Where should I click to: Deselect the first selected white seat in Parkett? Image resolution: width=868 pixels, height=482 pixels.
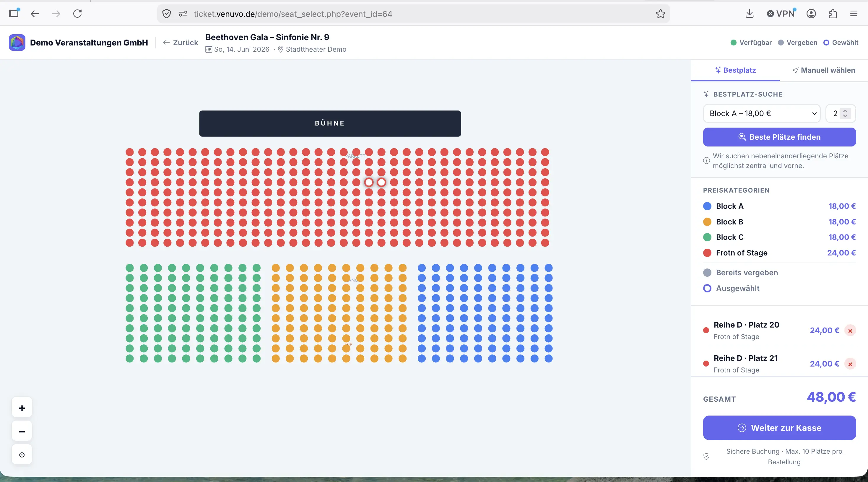click(369, 182)
